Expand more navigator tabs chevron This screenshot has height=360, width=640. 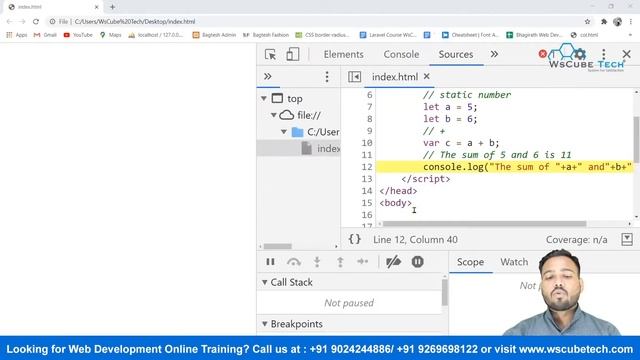(268, 76)
